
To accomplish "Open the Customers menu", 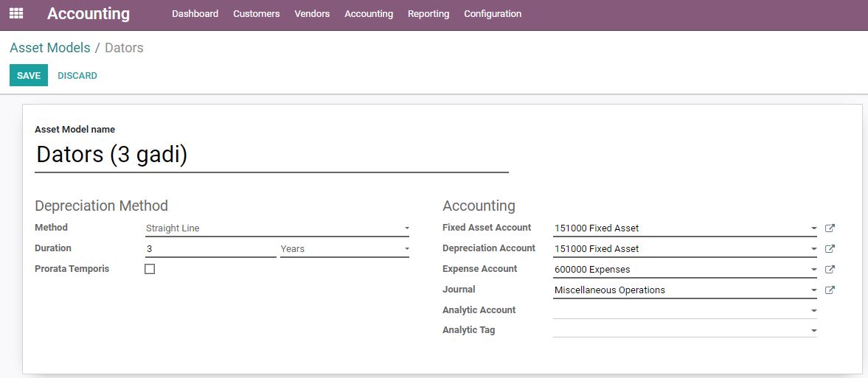I will [257, 14].
